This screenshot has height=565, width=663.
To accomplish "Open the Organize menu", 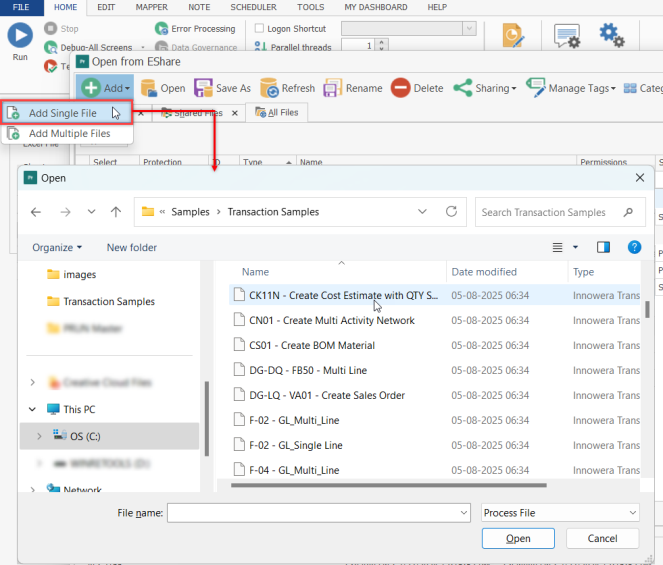I will [x=57, y=247].
